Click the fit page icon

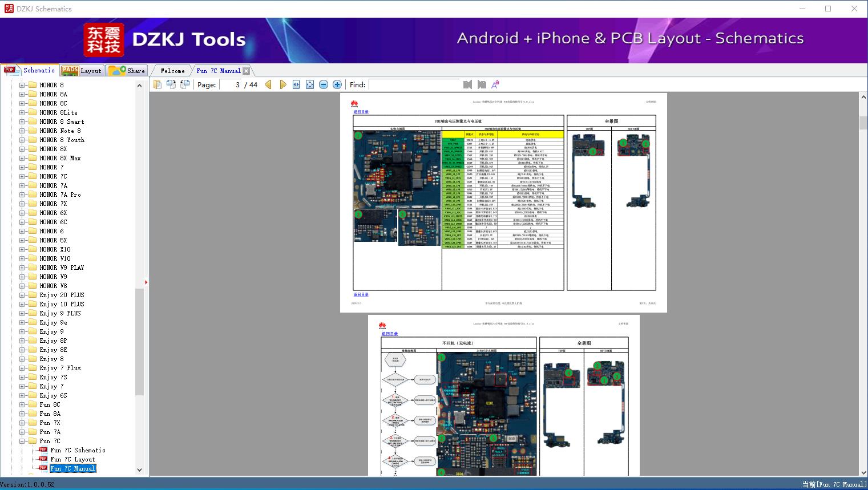[x=310, y=84]
